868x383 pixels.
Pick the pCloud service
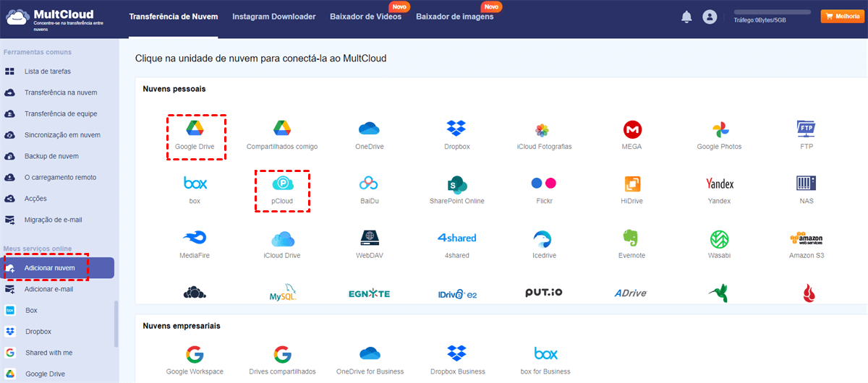282,189
